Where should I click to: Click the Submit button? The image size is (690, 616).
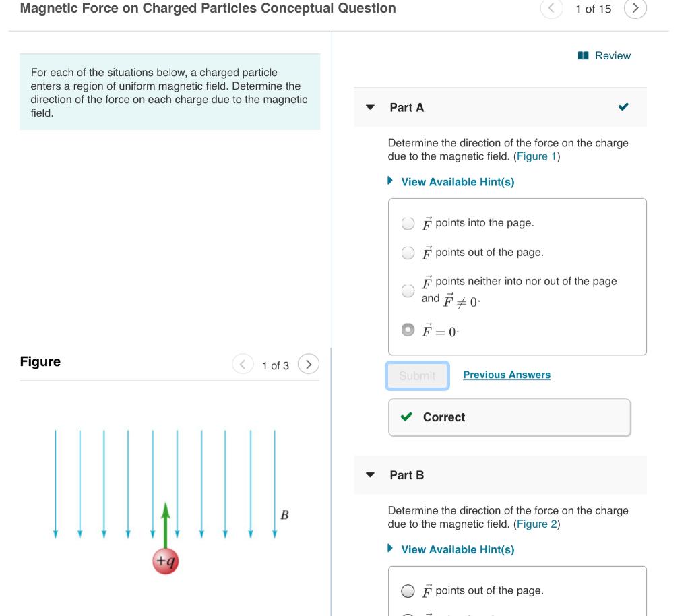pos(417,377)
